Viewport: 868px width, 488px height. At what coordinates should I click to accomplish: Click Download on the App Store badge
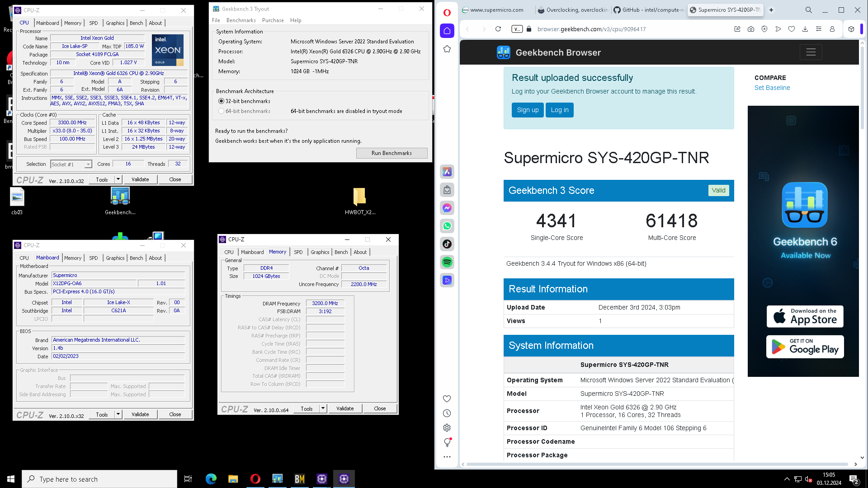[x=805, y=317]
